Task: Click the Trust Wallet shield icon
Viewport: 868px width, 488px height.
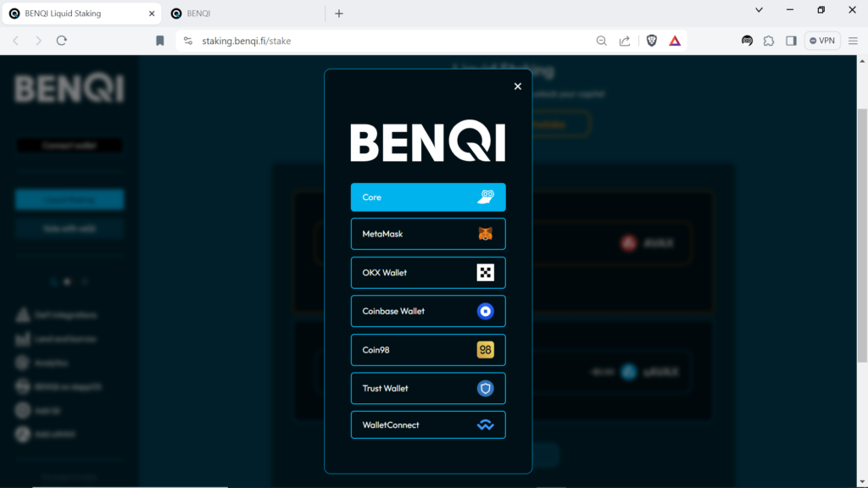Action: click(485, 388)
